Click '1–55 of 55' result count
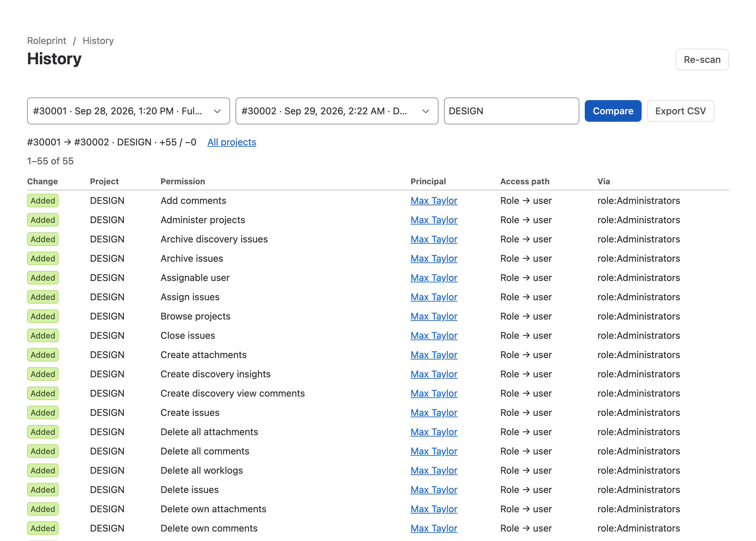The image size is (756, 541). click(50, 161)
